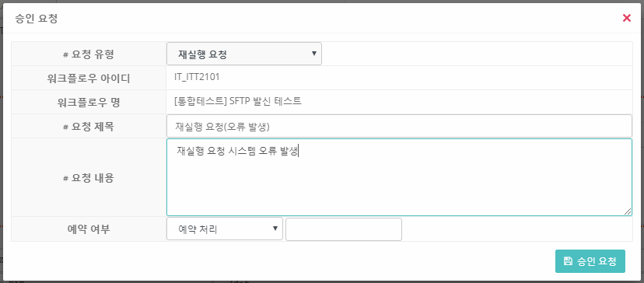644x283 pixels.
Task: Focus the 요청 제목 input field
Action: point(399,126)
